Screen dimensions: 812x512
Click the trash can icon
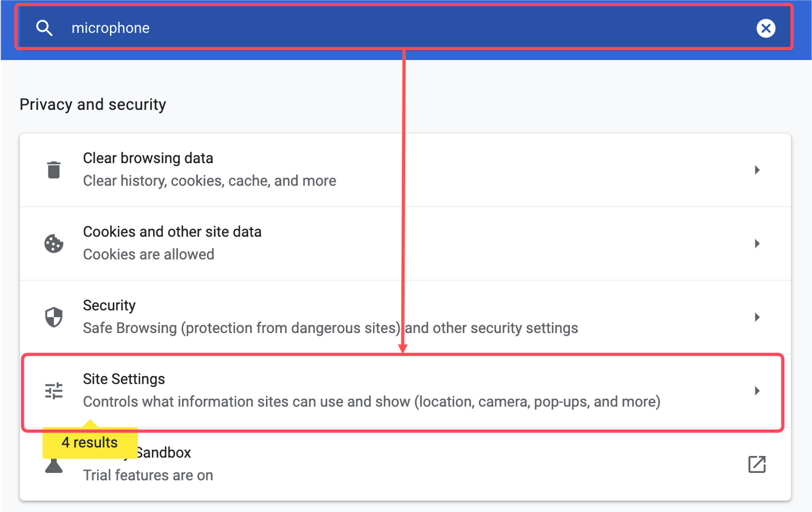tap(54, 170)
